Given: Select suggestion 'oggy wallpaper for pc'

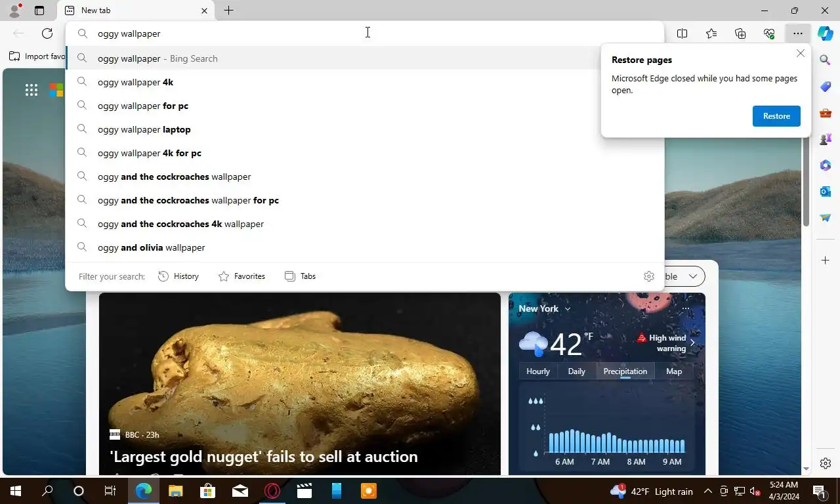Looking at the screenshot, I should [365, 106].
